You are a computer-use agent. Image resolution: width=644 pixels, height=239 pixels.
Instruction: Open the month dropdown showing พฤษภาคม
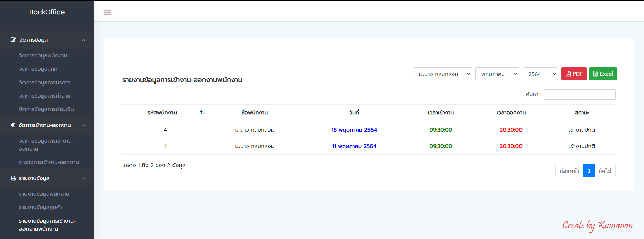[x=497, y=74]
